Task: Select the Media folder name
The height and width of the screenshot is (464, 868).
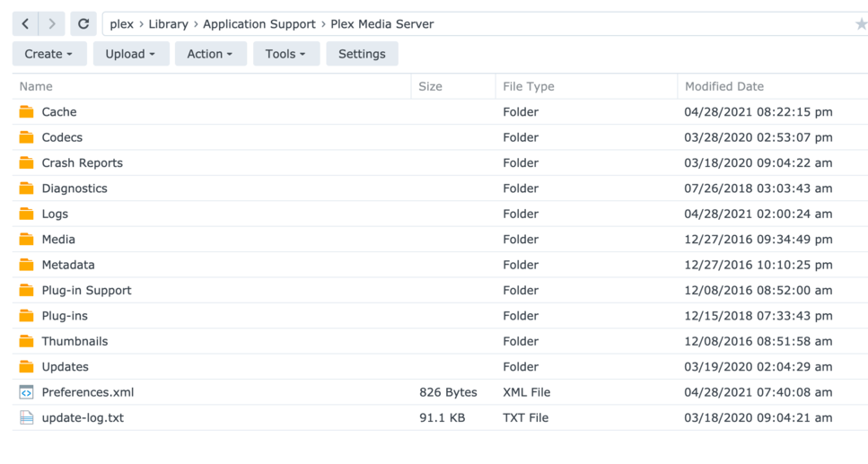Action: [x=58, y=240]
